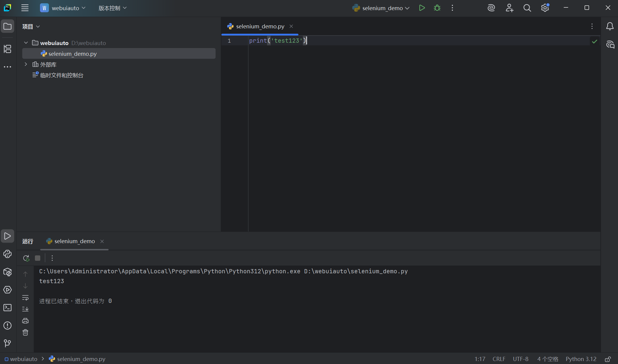Open the 版本控制 dropdown
Image resolution: width=618 pixels, height=364 pixels.
112,8
